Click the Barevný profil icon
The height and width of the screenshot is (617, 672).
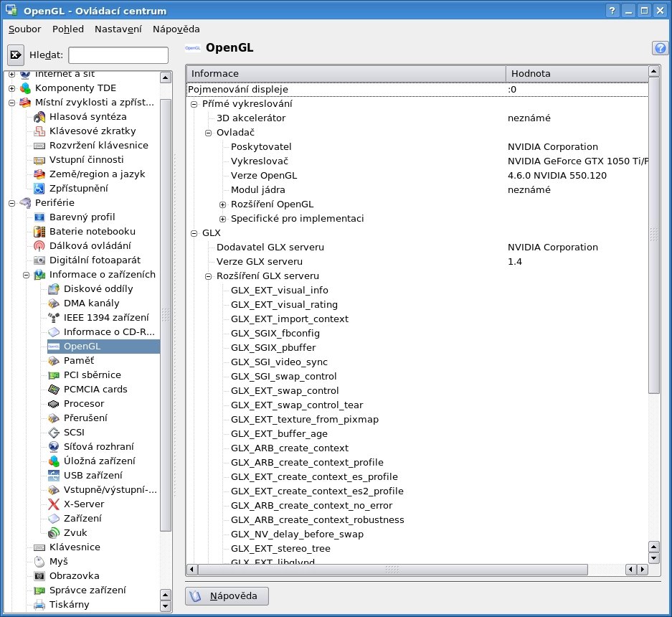click(39, 217)
